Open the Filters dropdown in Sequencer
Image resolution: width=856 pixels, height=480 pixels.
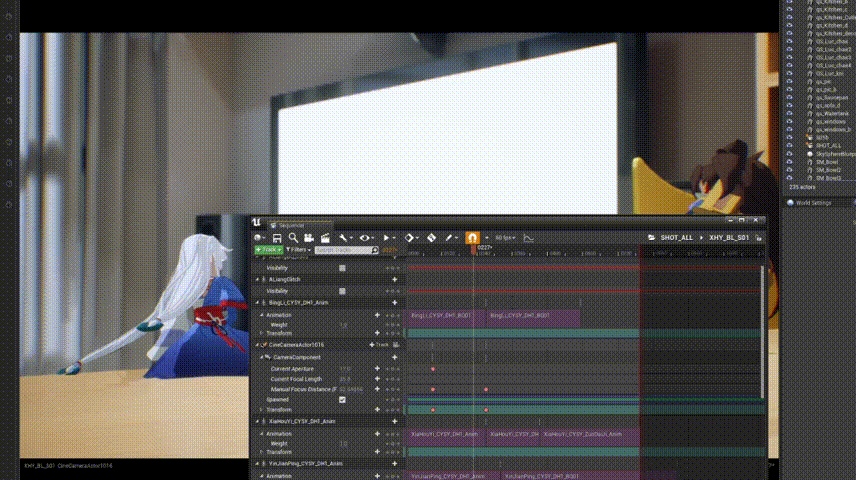[298, 250]
